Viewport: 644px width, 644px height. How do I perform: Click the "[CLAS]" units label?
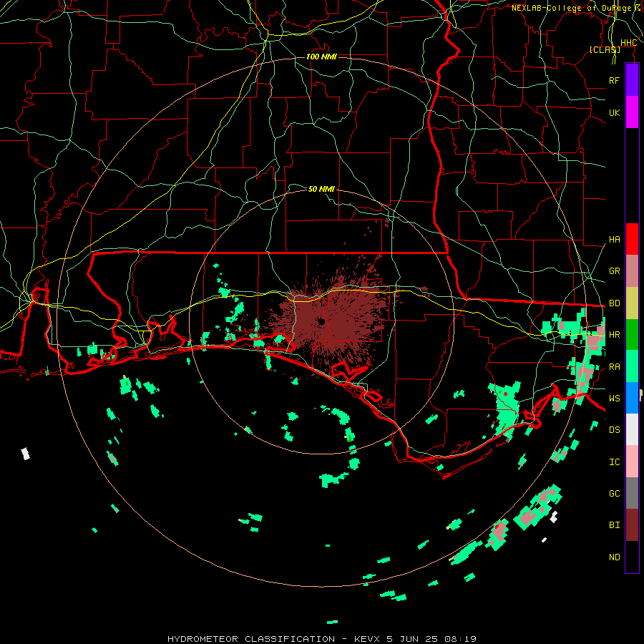[x=605, y=49]
